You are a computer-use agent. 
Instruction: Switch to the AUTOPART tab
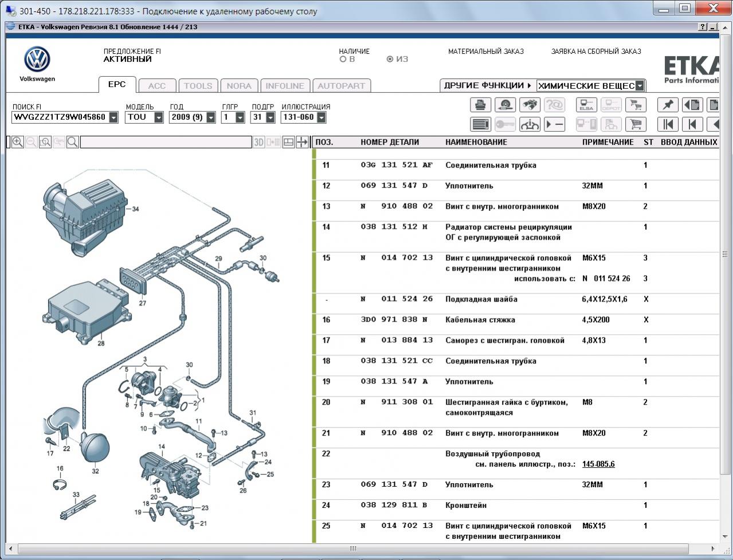click(342, 86)
